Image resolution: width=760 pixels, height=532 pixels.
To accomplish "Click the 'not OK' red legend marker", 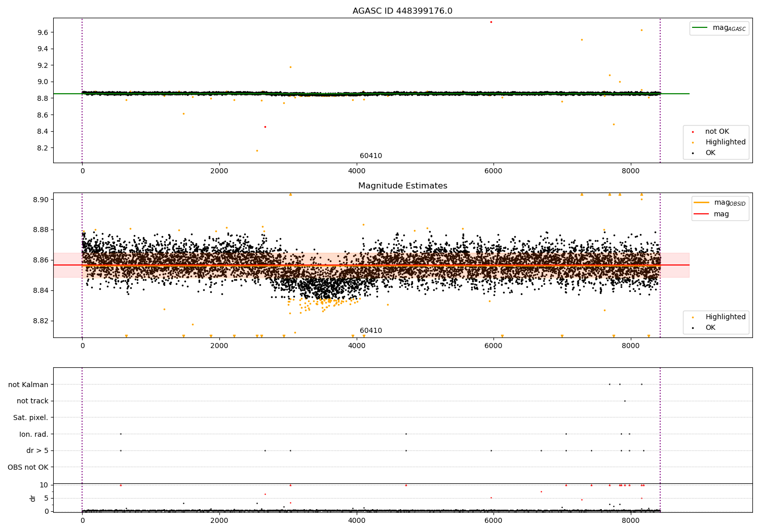I will click(693, 132).
